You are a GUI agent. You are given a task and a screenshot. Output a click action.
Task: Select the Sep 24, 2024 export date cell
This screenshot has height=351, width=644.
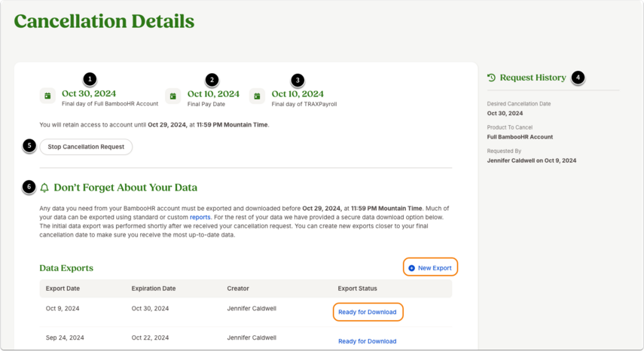(x=65, y=337)
